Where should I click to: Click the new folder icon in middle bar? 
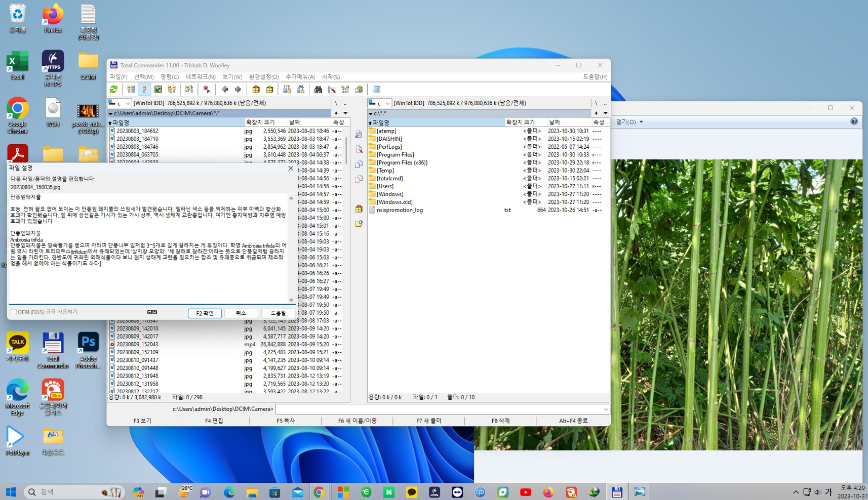coord(359,223)
